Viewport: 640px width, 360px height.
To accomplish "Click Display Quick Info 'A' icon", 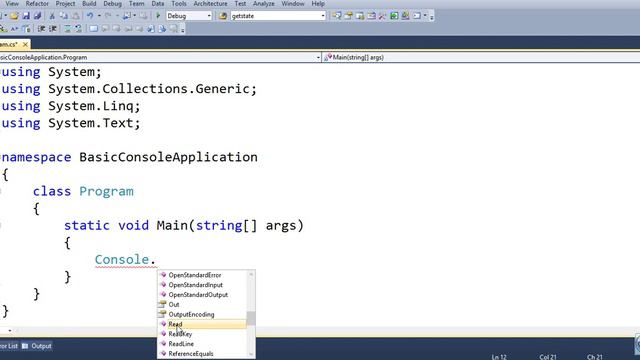I will click(15, 29).
